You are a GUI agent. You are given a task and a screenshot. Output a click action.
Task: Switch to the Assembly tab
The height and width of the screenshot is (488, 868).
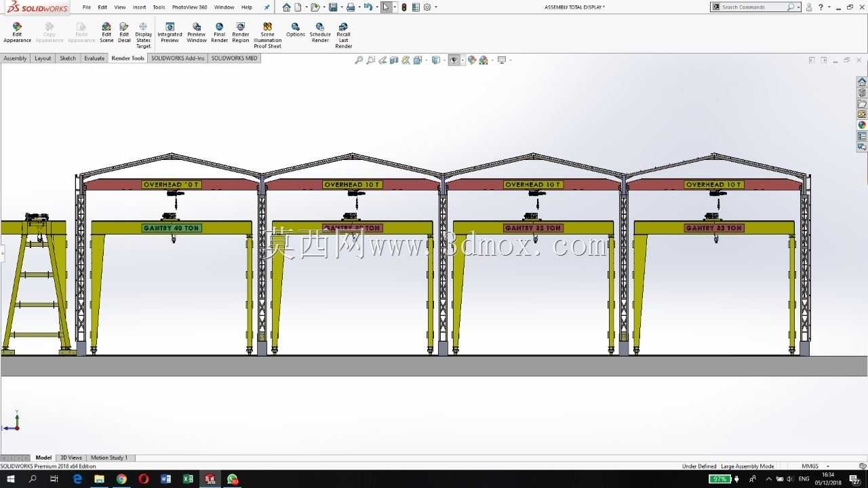click(15, 58)
